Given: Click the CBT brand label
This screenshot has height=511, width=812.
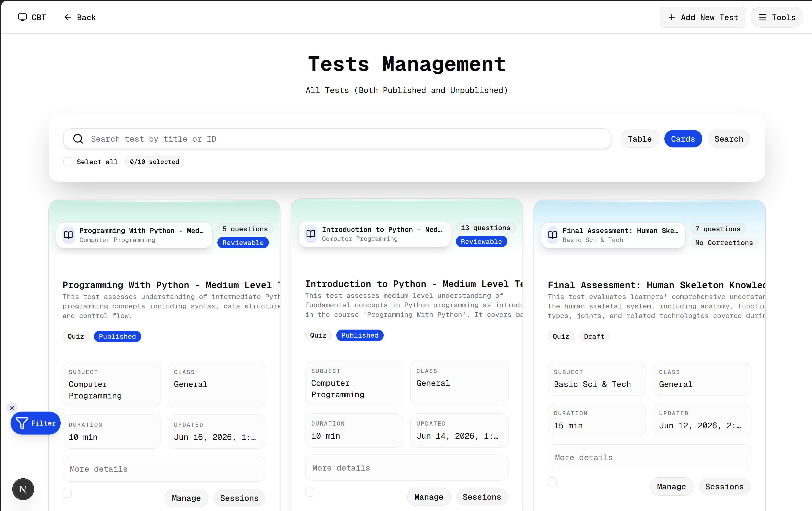Looking at the screenshot, I should pyautogui.click(x=39, y=17).
